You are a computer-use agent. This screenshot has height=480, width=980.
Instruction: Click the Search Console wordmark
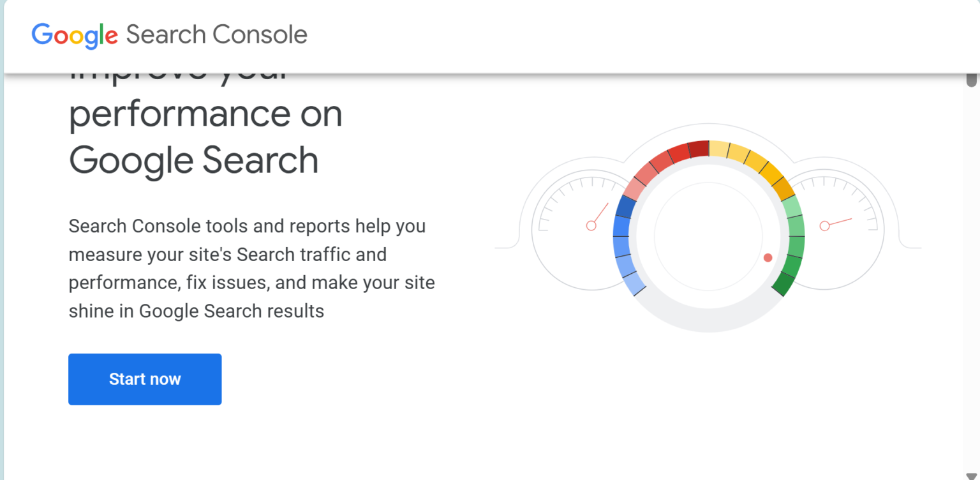[216, 35]
